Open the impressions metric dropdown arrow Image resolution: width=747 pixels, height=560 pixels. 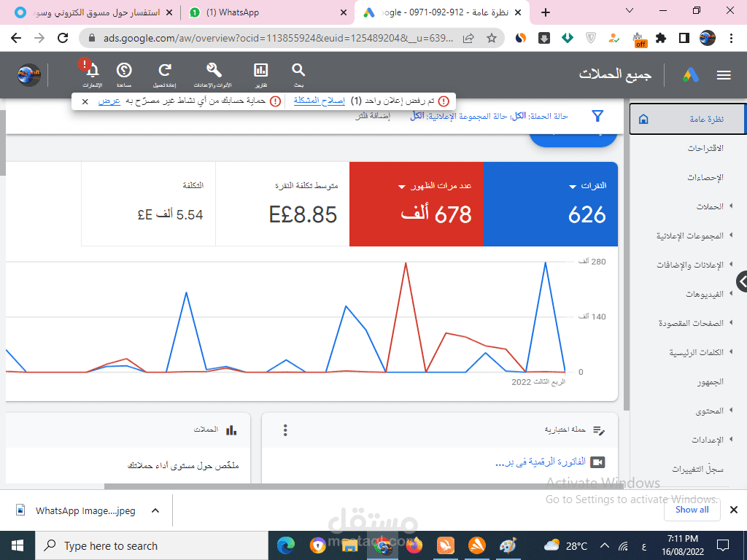(402, 187)
